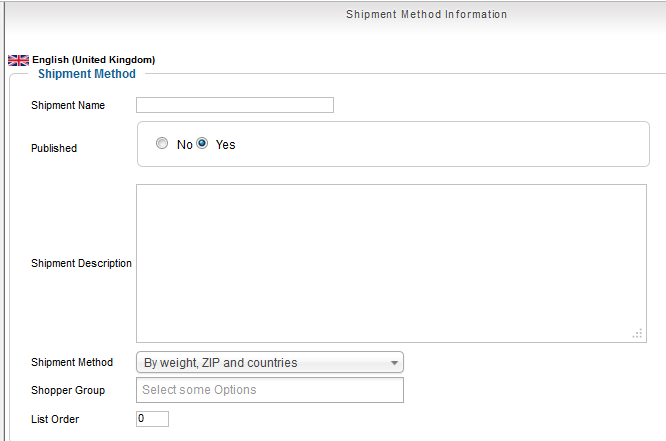Click the Shopper Group options selector
Image resolution: width=666 pixels, height=441 pixels.
(270, 390)
